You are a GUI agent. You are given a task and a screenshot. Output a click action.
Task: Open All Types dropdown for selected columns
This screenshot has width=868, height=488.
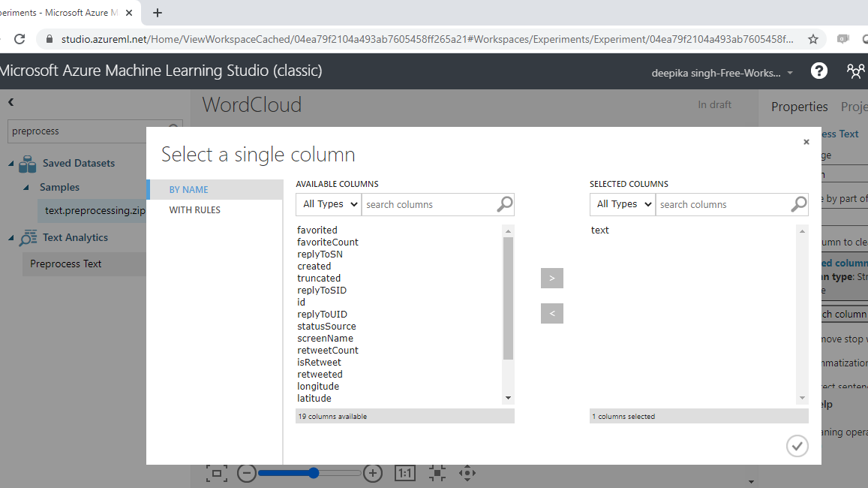coord(623,204)
